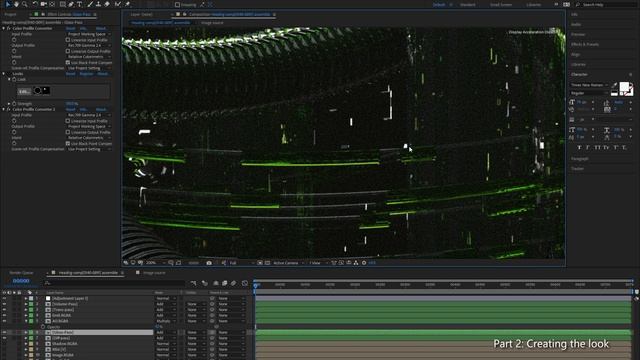Toggle Use Black Point Compensation in Color Profile Converter
The image size is (640, 360).
(68, 62)
